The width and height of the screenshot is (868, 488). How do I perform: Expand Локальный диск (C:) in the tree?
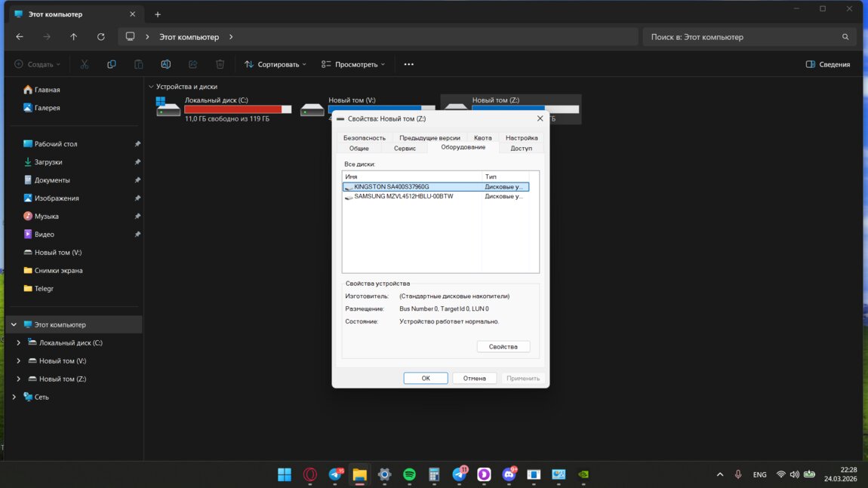(19, 343)
